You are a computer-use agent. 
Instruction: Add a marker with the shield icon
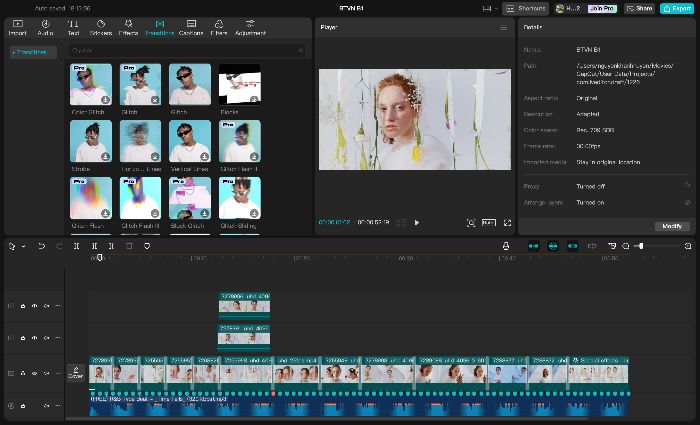[x=147, y=246]
